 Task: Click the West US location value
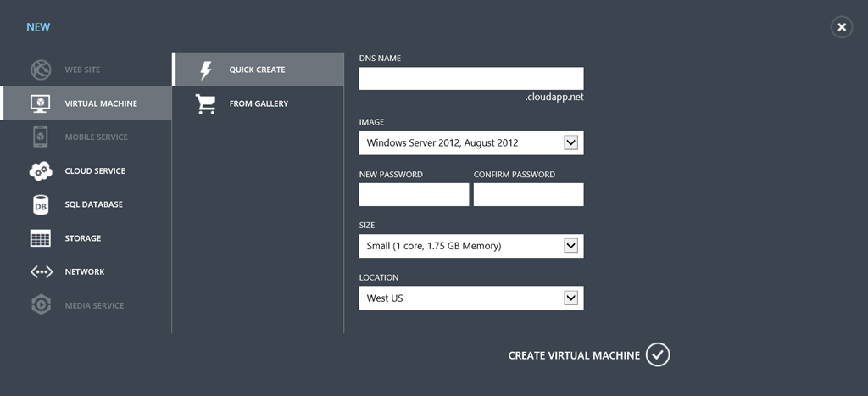[x=385, y=298]
